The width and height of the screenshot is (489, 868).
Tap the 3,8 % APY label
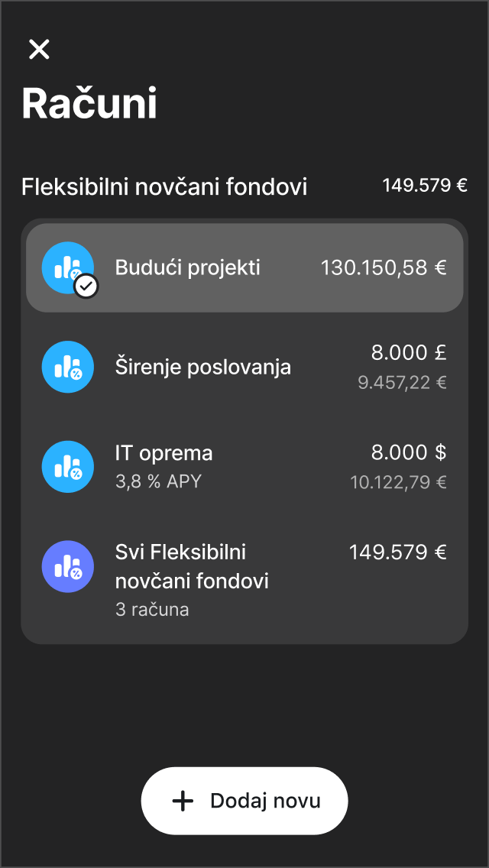pos(158,482)
